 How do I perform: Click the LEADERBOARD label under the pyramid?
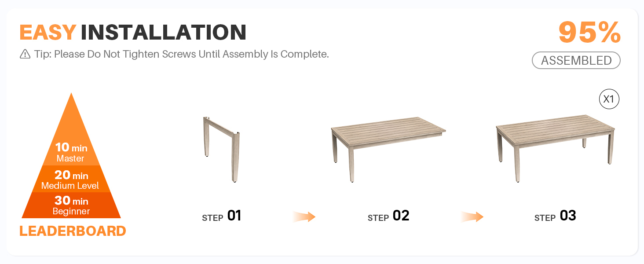click(x=73, y=231)
